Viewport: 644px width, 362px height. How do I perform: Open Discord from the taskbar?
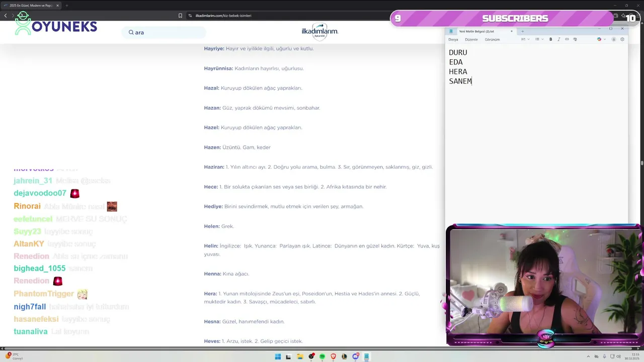[x=356, y=356]
